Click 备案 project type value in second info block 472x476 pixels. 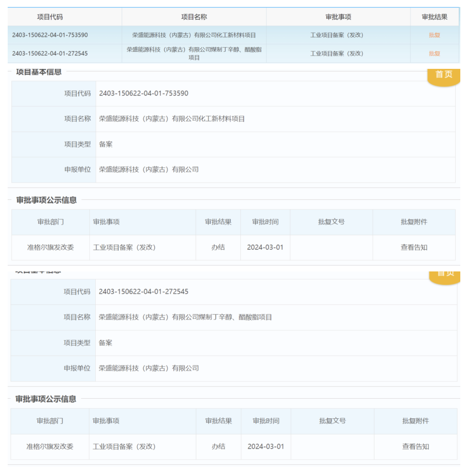[x=105, y=343]
